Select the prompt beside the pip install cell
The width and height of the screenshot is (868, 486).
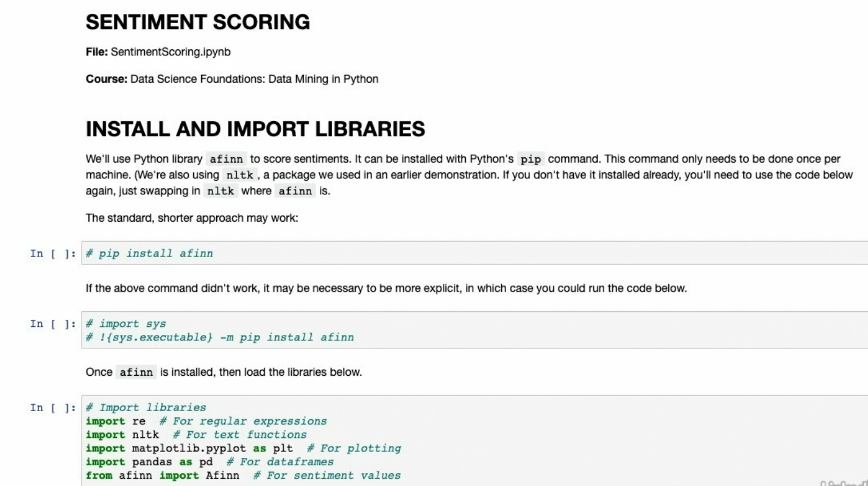[x=54, y=253]
